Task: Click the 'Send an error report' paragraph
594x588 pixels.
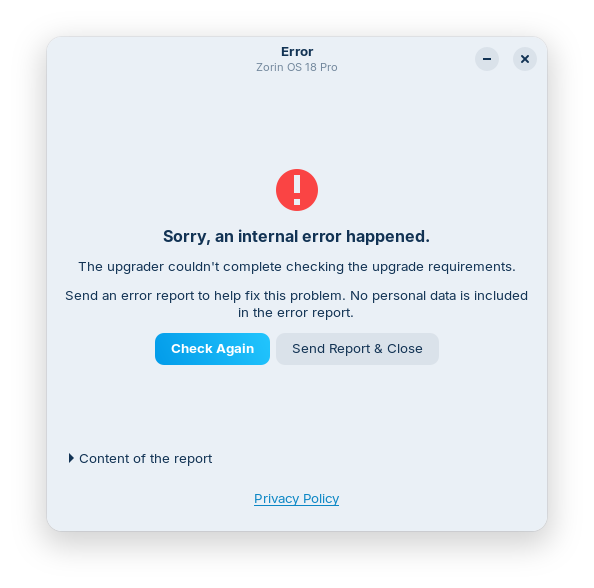Action: [x=296, y=304]
